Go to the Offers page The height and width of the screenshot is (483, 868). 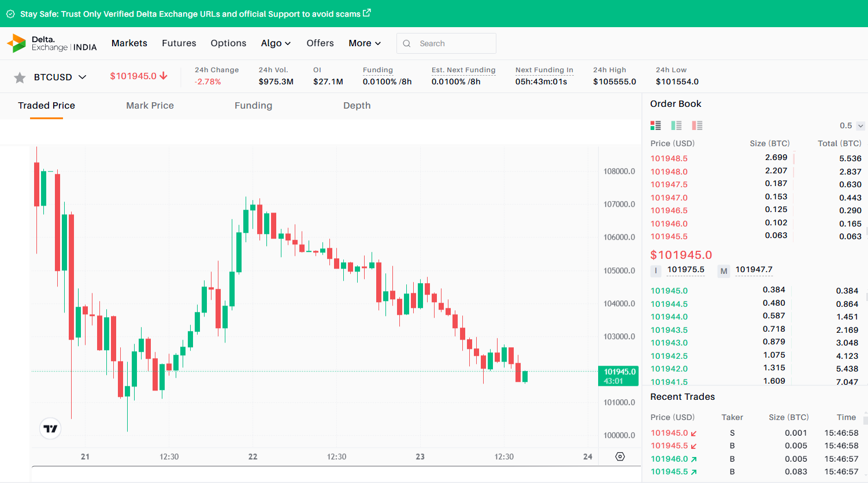click(320, 43)
